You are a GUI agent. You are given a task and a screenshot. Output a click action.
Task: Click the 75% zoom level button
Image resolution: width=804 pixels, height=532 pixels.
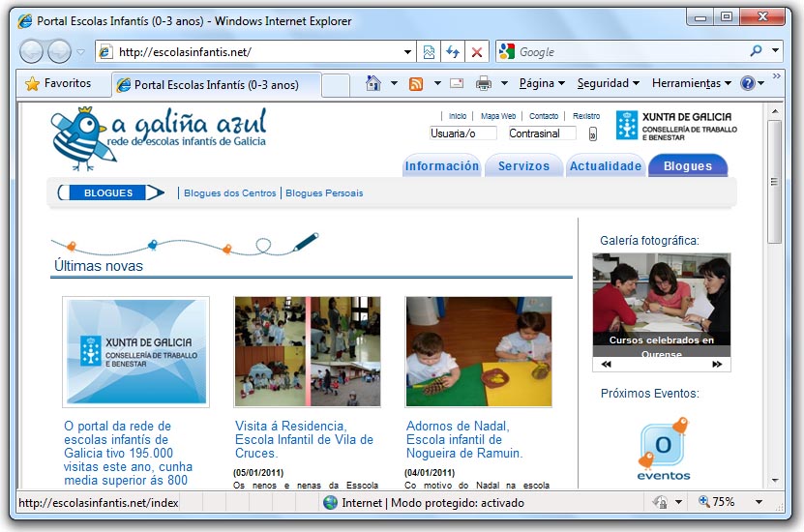(717, 502)
